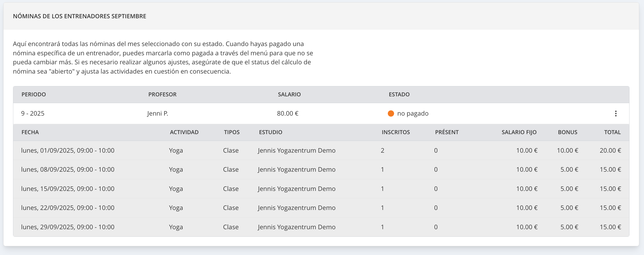Select the lunes 29/09/2025 class row
644x255 pixels.
pyautogui.click(x=68, y=227)
